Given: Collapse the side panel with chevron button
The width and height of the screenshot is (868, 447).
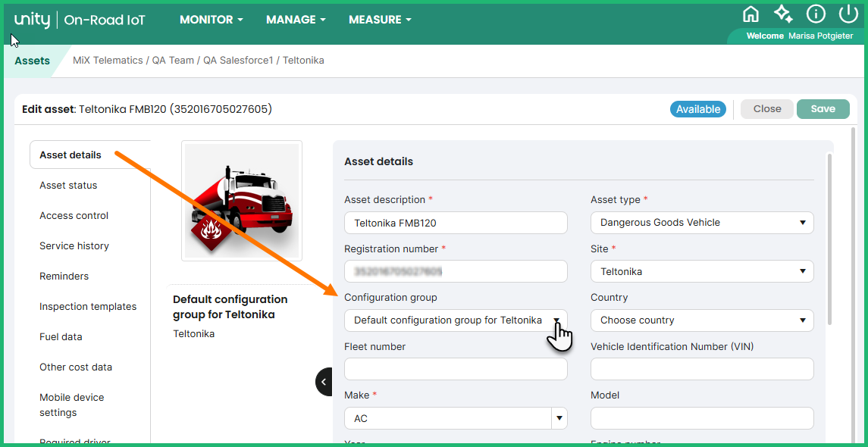Looking at the screenshot, I should (x=324, y=382).
